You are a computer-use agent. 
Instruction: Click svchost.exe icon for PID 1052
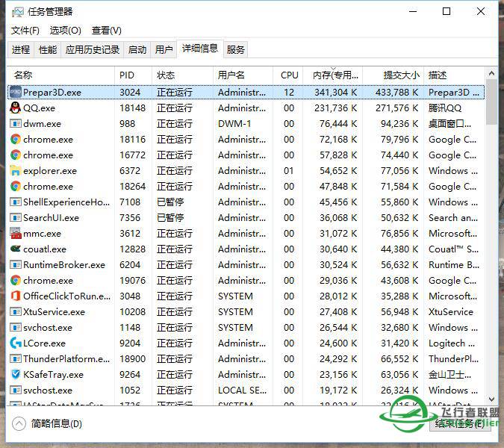click(16, 391)
